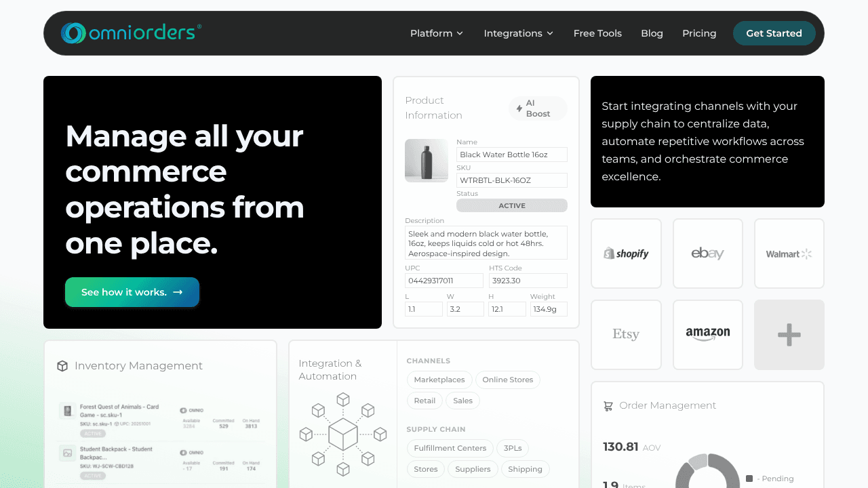Click the CHANNELS section label
Viewport: 868px width, 488px height.
(429, 361)
